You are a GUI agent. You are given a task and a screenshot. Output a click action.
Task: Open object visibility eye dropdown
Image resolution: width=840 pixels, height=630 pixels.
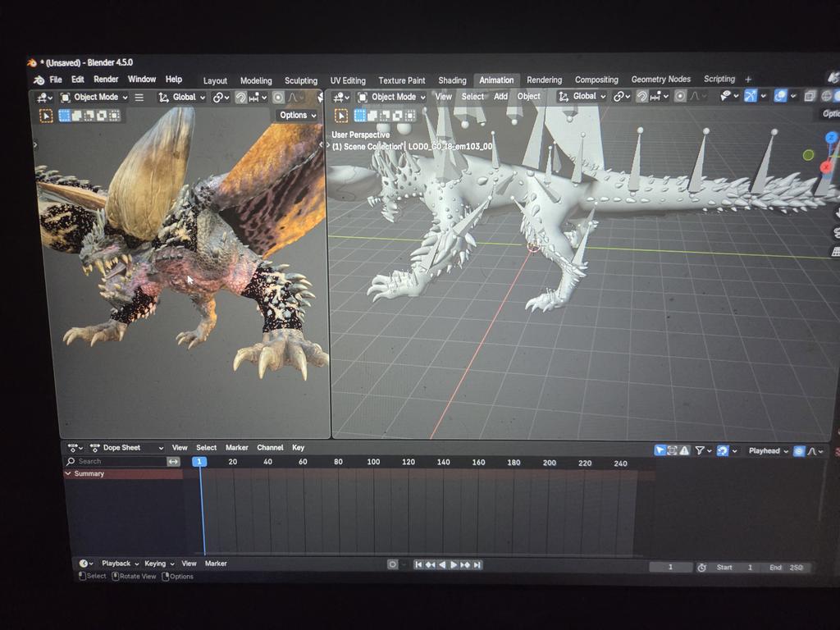[x=729, y=96]
